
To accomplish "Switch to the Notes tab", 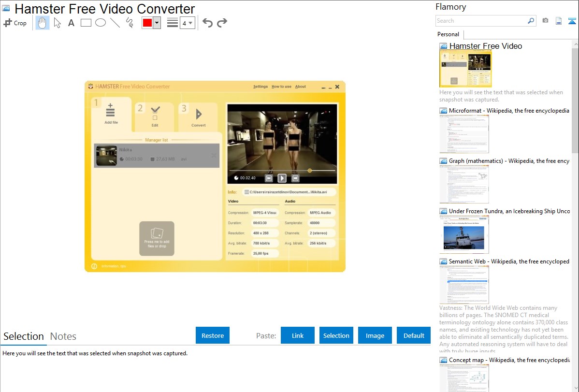I will coord(63,336).
